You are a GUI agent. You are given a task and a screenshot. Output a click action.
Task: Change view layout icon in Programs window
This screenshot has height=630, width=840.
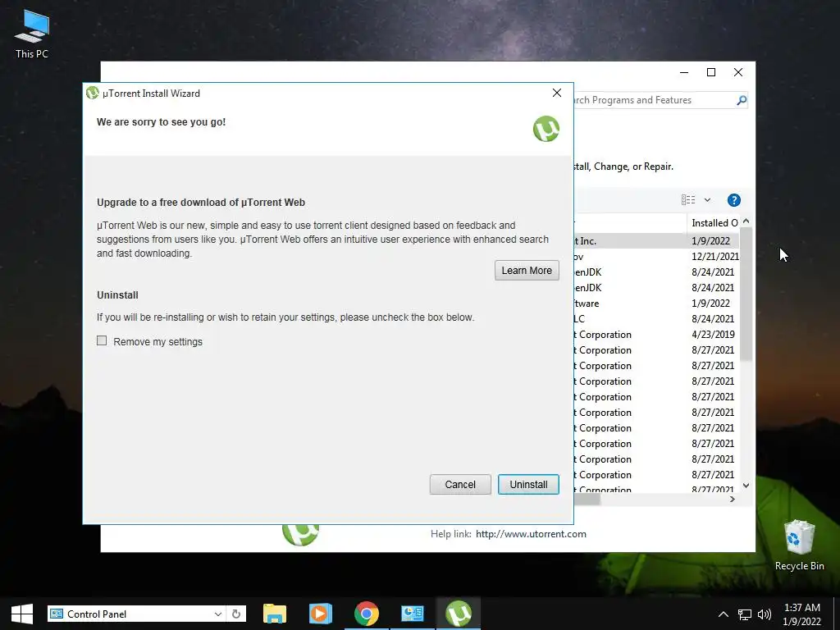[688, 200]
